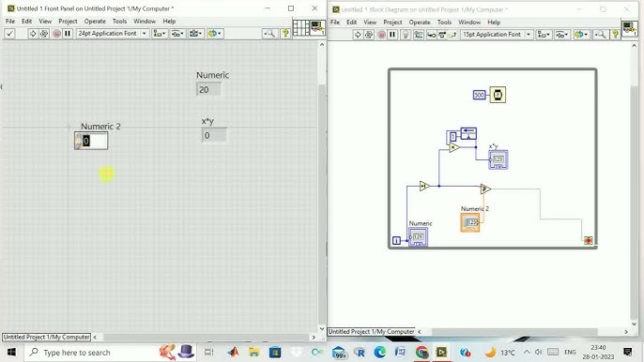
Task: Pause the VI from Block Diagram toolbar
Action: pyautogui.click(x=392, y=35)
